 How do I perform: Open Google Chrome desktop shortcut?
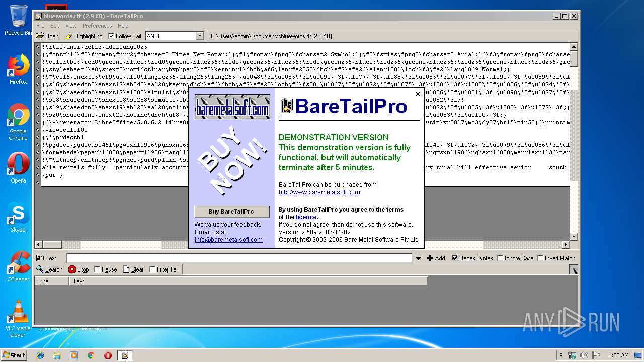[x=18, y=122]
